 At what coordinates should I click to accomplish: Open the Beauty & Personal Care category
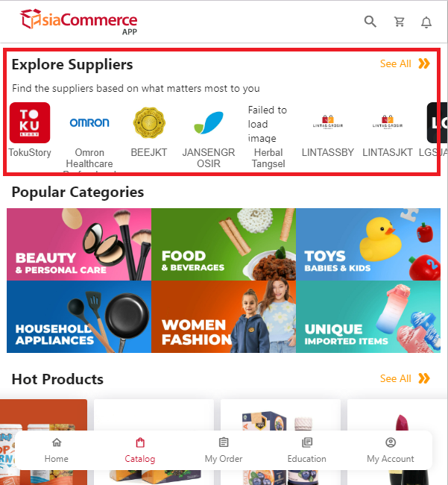79,244
